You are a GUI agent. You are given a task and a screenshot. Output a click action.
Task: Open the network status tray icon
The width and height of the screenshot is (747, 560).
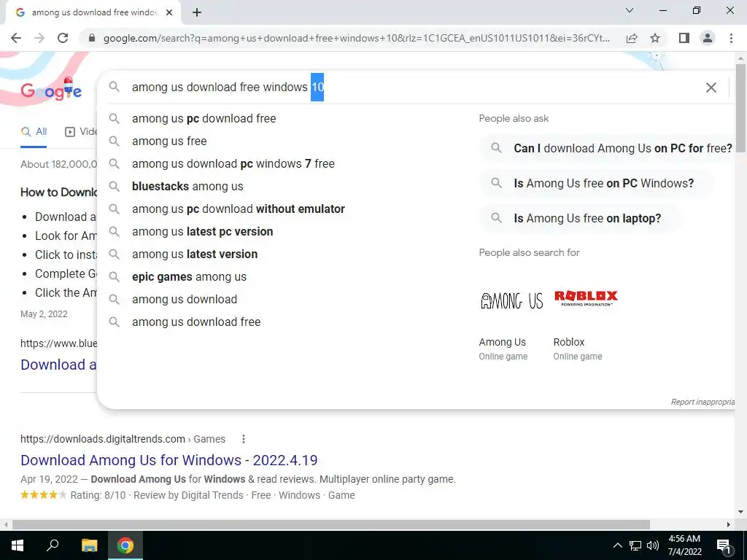tap(635, 545)
